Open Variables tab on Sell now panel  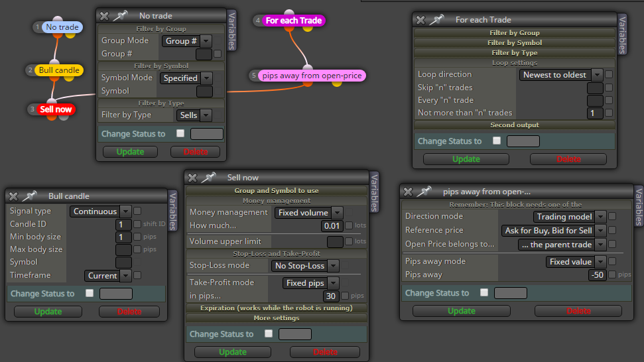pos(374,192)
